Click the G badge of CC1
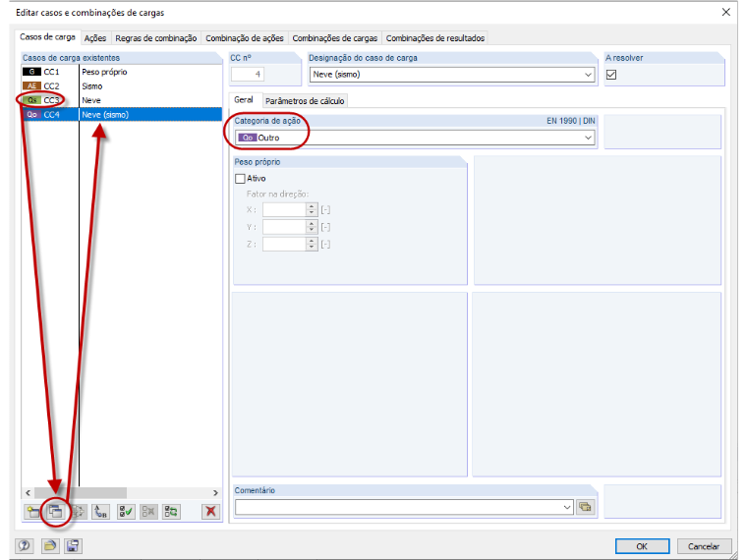The width and height of the screenshot is (747, 560). 31,72
